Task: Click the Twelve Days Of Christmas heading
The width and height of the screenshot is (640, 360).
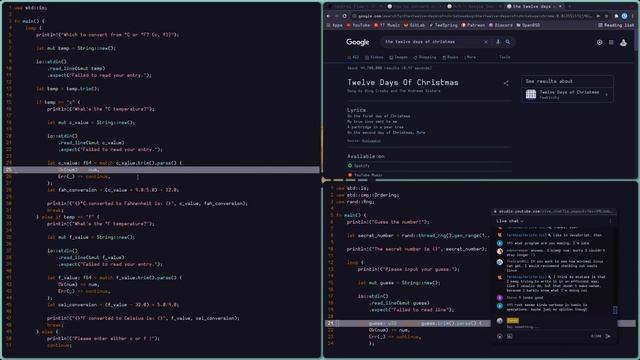Action: tap(402, 82)
